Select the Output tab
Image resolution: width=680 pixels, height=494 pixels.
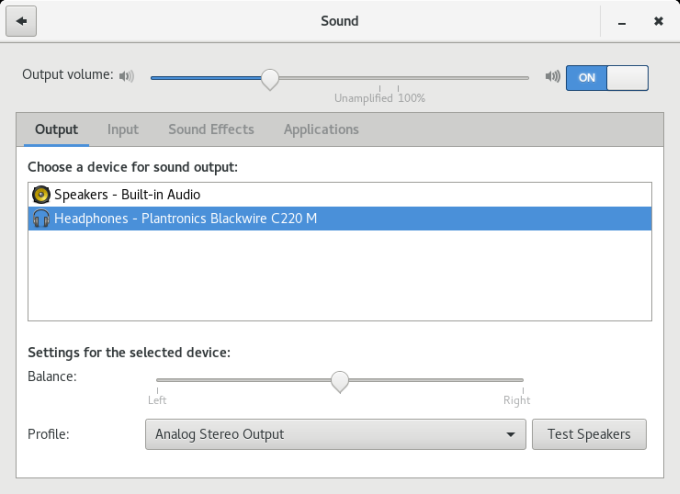(x=56, y=129)
